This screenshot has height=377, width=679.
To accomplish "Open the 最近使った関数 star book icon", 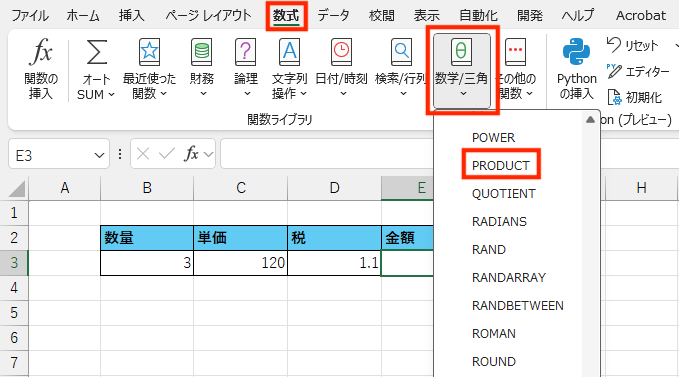I will click(149, 52).
